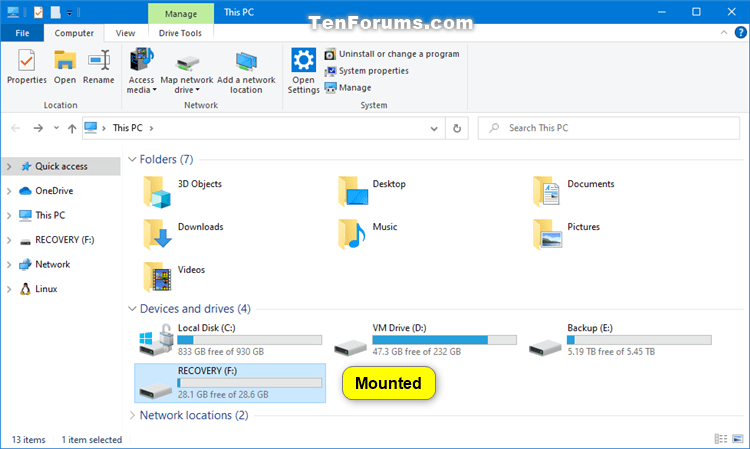The height and width of the screenshot is (449, 750).
Task: Select the Downloads folder icon
Action: pyautogui.click(x=157, y=234)
